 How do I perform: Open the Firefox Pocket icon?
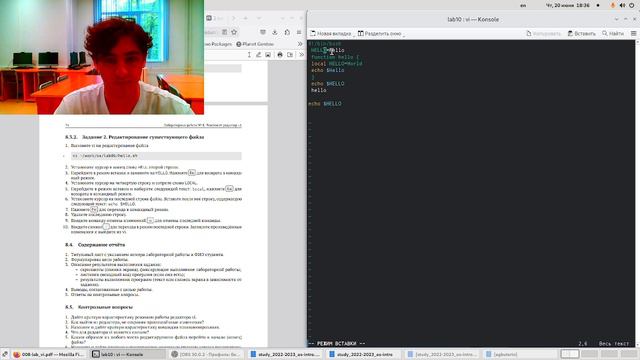pos(263,32)
